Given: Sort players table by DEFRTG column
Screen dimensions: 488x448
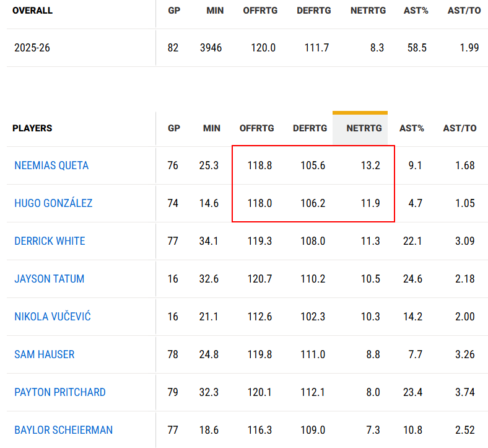Looking at the screenshot, I should click(x=310, y=128).
